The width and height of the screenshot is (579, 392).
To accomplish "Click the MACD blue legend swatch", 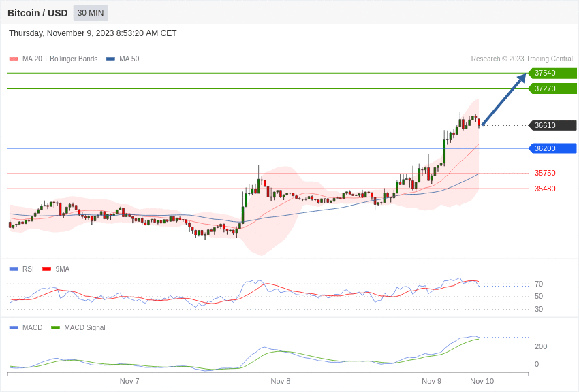I will pos(14,327).
